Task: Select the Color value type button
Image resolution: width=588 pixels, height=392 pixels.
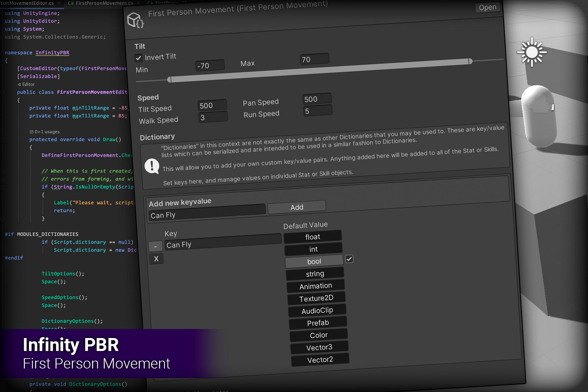Action: [x=319, y=335]
